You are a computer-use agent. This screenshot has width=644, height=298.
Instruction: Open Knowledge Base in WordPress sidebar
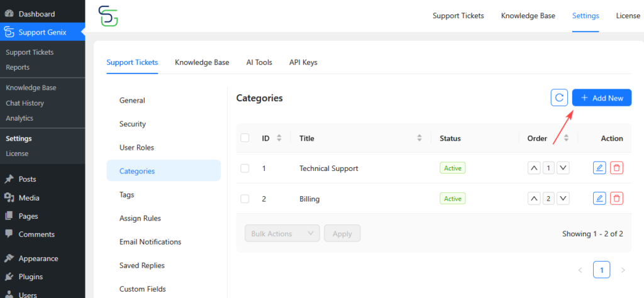pos(31,87)
